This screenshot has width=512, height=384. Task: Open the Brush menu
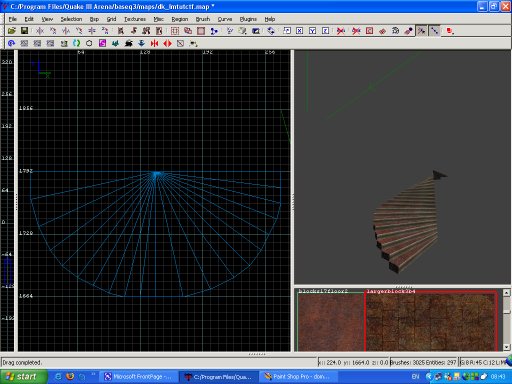click(x=203, y=19)
